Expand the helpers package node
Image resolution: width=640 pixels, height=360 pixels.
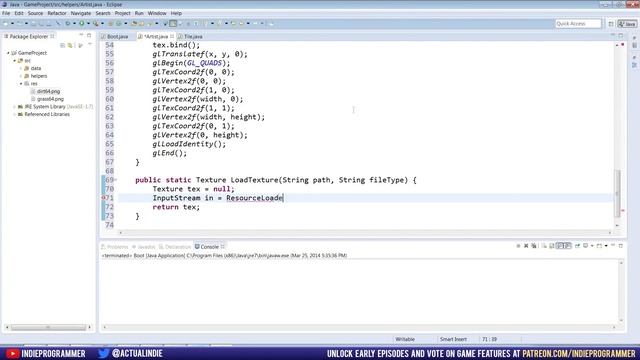pos(21,76)
